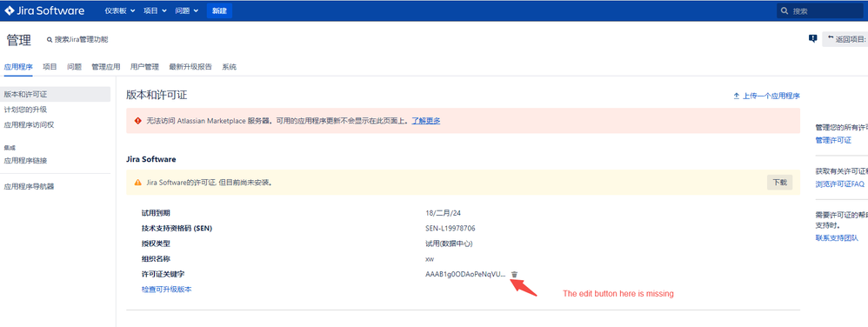Open the 问题 dropdown menu

coord(187,10)
